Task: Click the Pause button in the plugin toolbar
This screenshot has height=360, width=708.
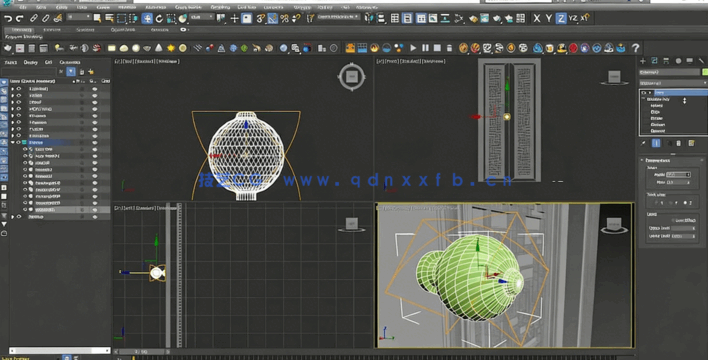Action: click(x=425, y=48)
